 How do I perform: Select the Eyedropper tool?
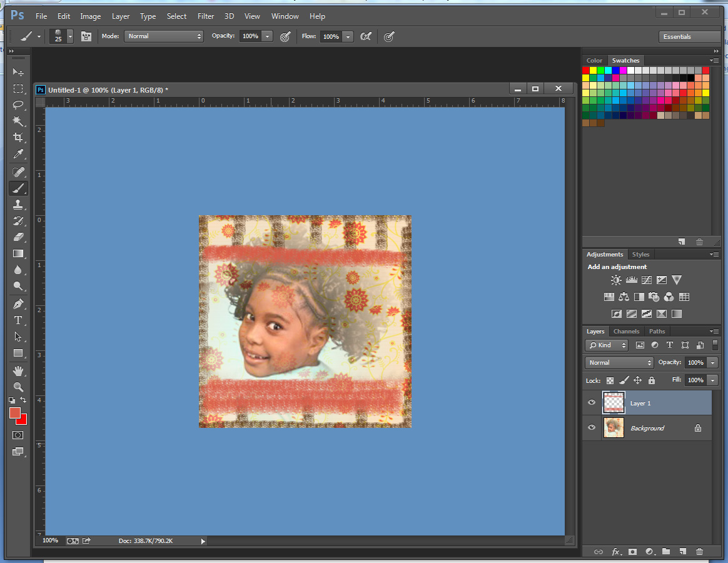(x=18, y=154)
